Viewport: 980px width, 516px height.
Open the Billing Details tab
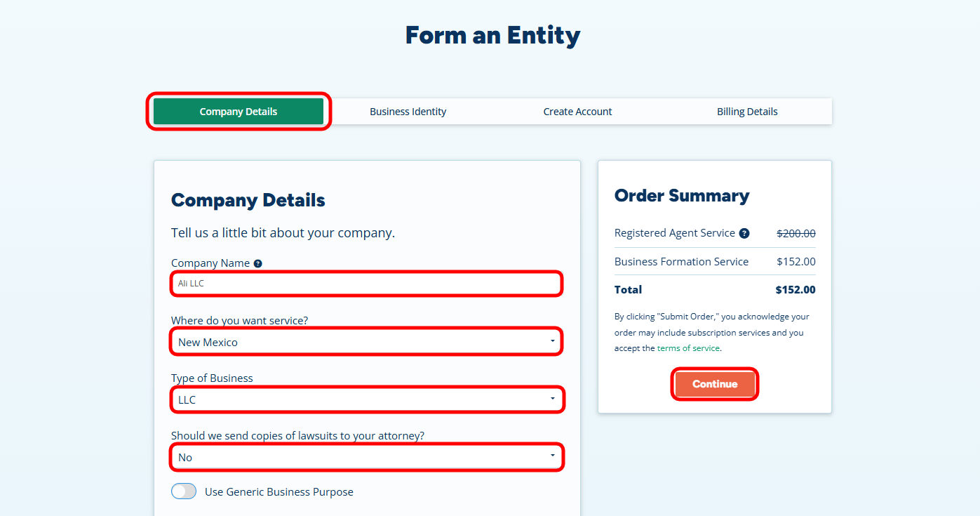[747, 112]
